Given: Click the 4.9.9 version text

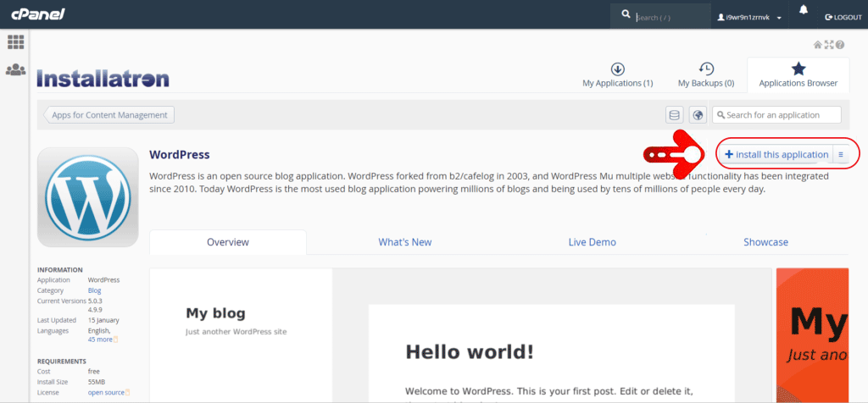Looking at the screenshot, I should [97, 310].
